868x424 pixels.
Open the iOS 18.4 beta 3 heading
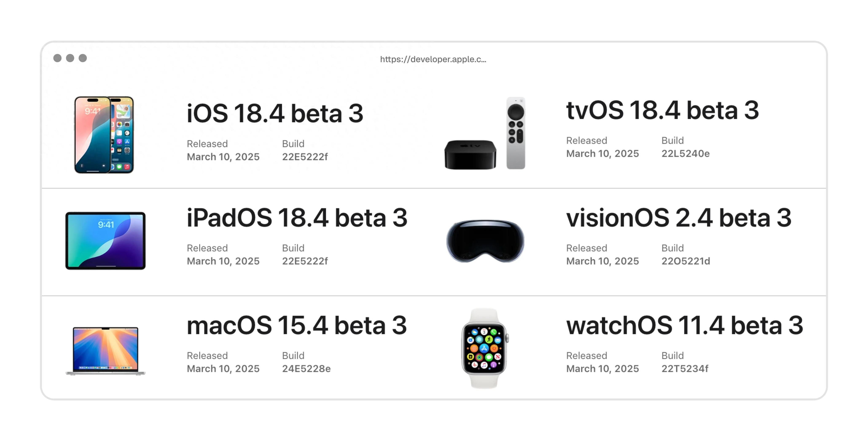[275, 114]
